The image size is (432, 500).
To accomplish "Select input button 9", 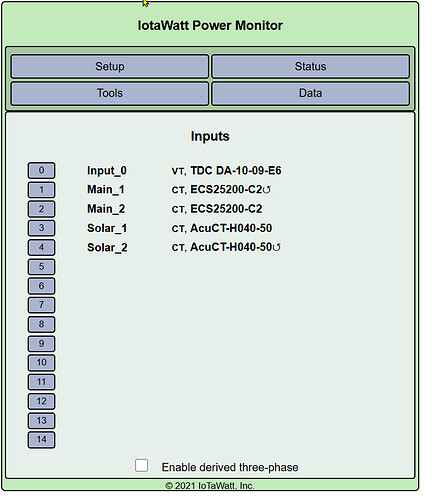I will coord(41,343).
